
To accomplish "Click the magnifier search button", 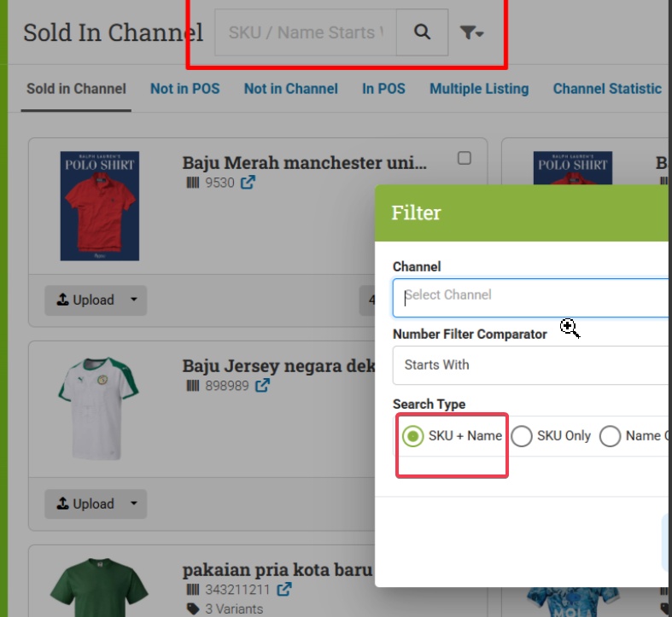I will [x=422, y=32].
